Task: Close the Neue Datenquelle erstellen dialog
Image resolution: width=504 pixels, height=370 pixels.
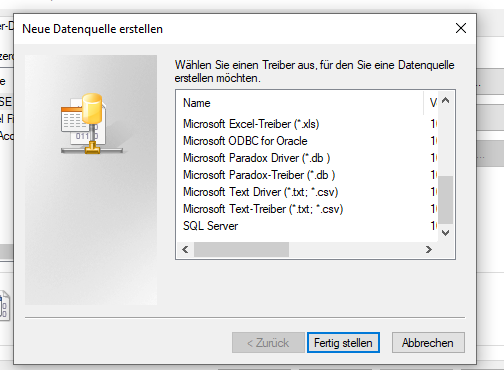Action: pyautogui.click(x=461, y=28)
